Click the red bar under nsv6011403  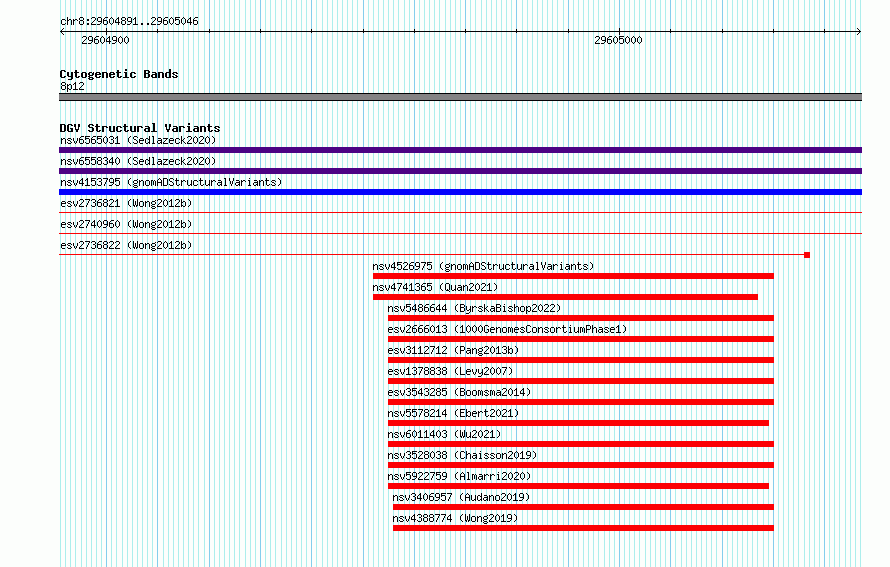581,444
